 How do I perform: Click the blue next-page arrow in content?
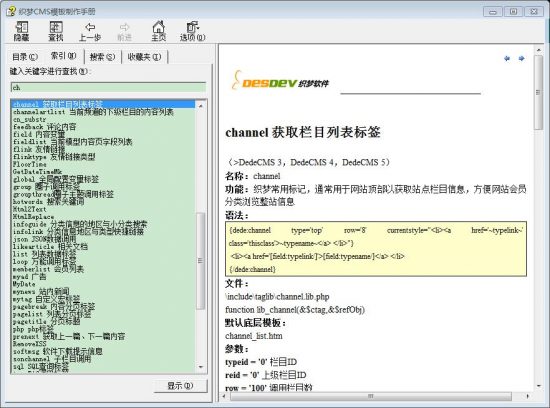tap(522, 58)
